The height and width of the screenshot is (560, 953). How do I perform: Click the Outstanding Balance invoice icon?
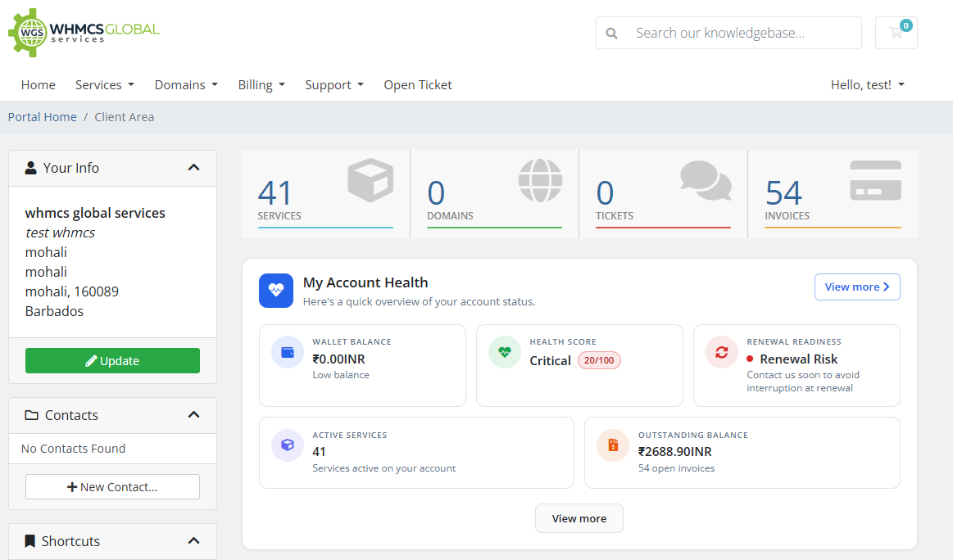click(613, 445)
